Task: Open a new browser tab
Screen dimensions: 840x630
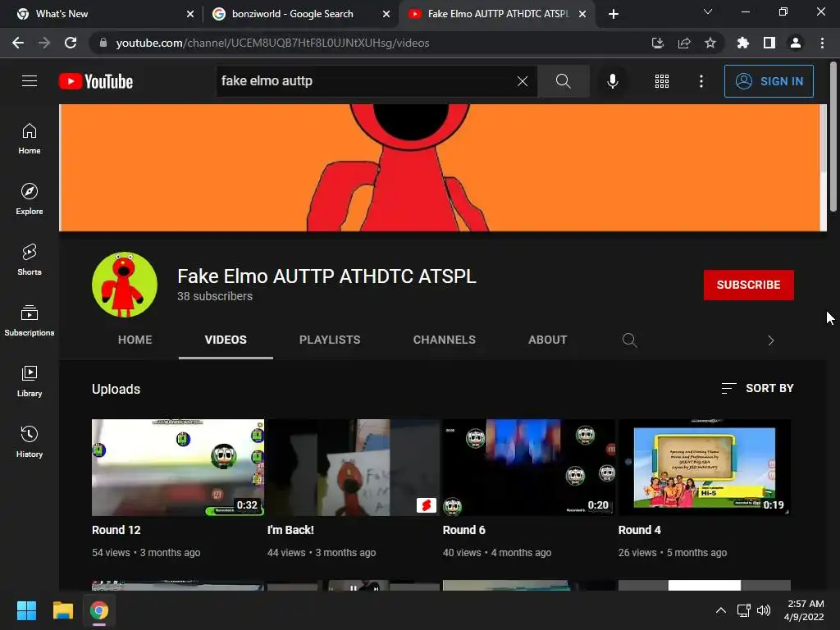Action: (x=614, y=14)
